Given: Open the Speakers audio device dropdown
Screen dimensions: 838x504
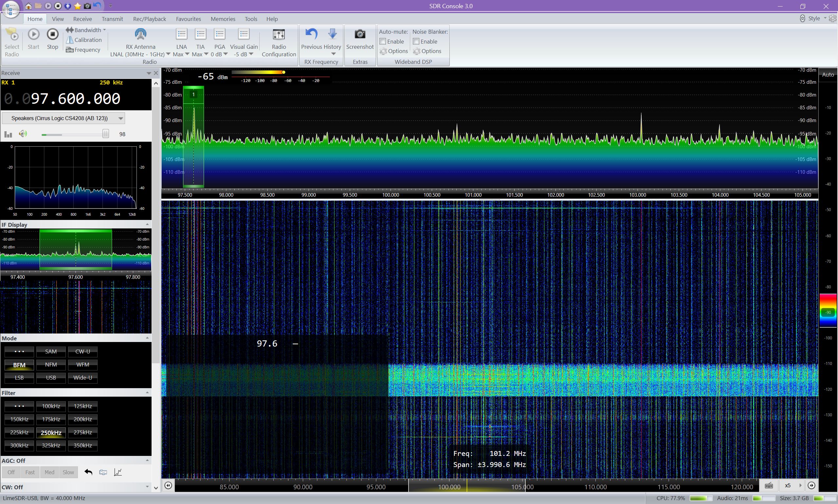Looking at the screenshot, I should click(64, 118).
